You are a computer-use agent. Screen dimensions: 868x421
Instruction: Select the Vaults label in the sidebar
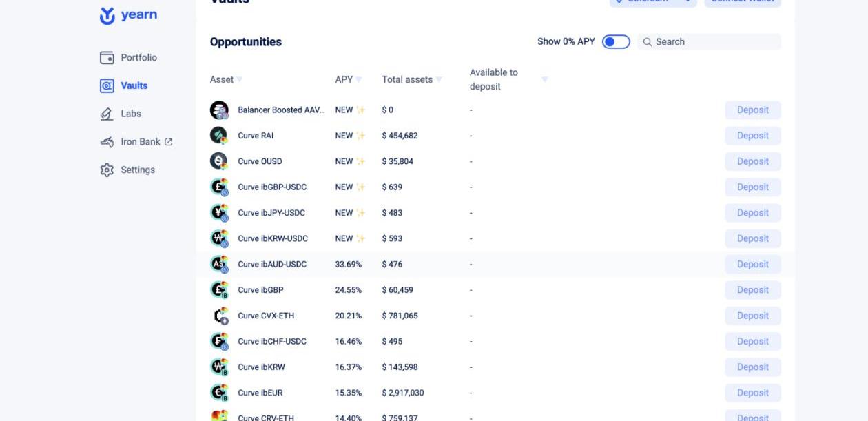click(134, 86)
